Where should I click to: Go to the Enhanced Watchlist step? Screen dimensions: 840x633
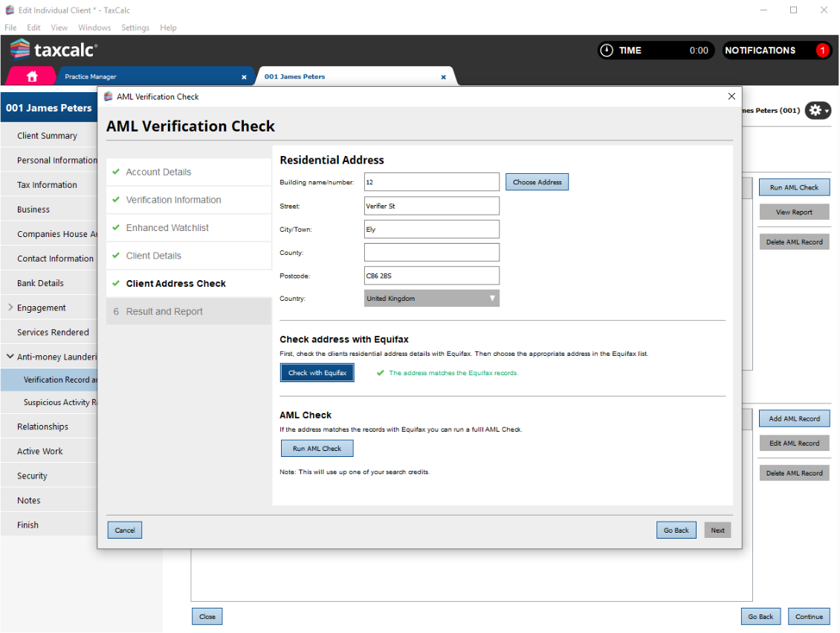point(189,227)
